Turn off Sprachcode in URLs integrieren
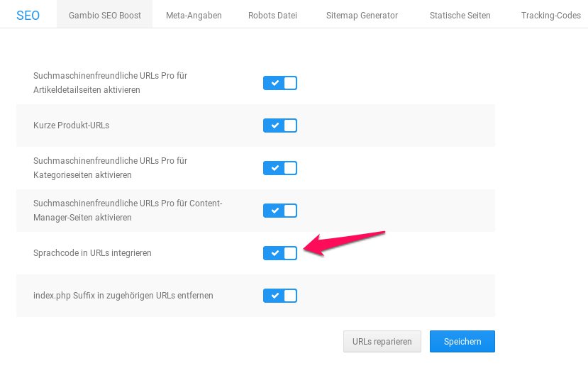588x368 pixels. 279,253
